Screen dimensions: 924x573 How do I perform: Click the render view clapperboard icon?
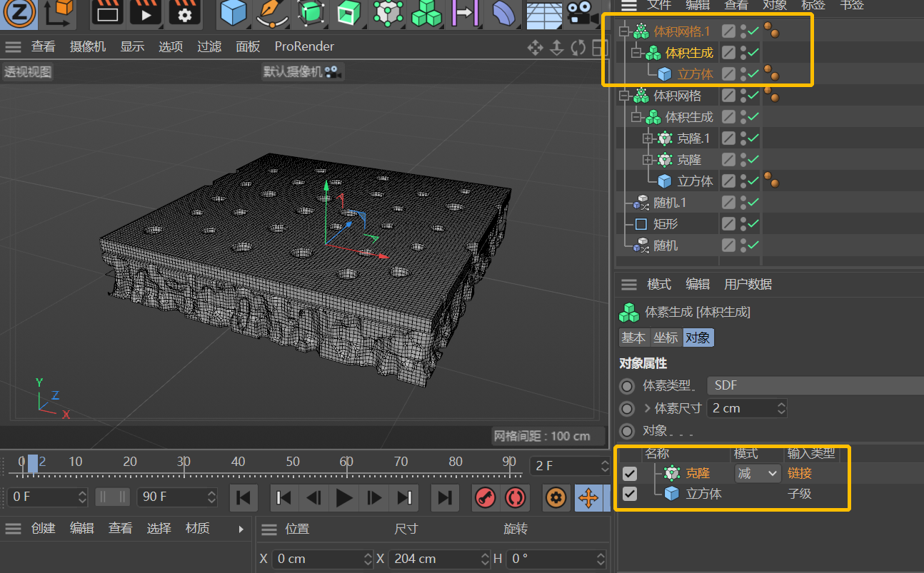click(x=107, y=13)
